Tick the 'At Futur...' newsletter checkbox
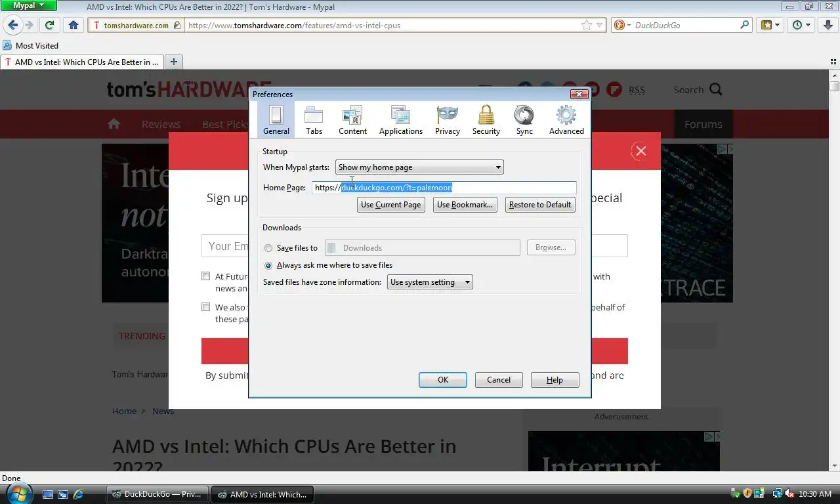Image resolution: width=840 pixels, height=504 pixels. pyautogui.click(x=206, y=276)
